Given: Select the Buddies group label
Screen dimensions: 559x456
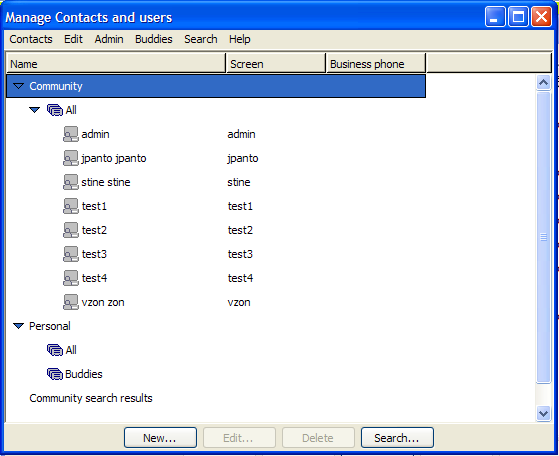Looking at the screenshot, I should [84, 374].
